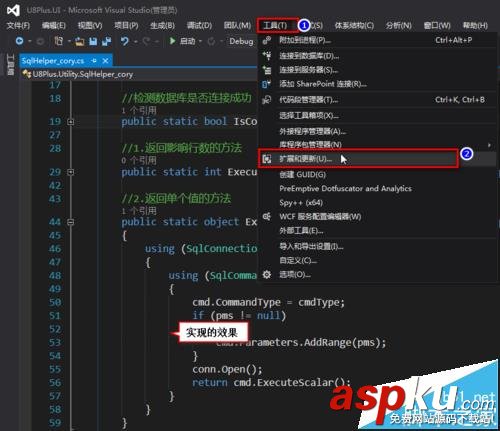Open the Redo history dropdown arrow
The height and width of the screenshot is (431, 500).
[x=156, y=41]
